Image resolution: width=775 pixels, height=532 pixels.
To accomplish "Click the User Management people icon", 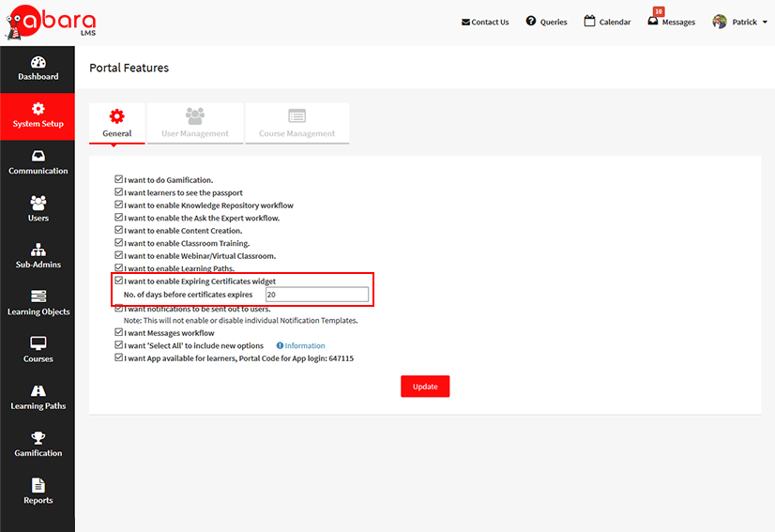I will tap(195, 116).
